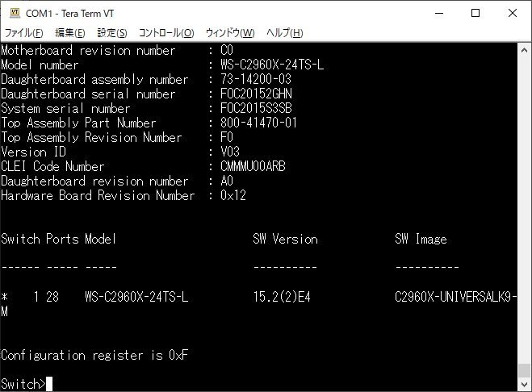Image resolution: width=532 pixels, height=392 pixels.
Task: Close the Tera Term window
Action: pyautogui.click(x=513, y=14)
